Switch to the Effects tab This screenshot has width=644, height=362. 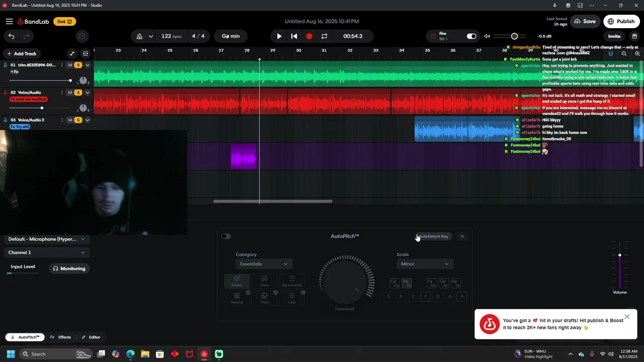click(x=61, y=337)
